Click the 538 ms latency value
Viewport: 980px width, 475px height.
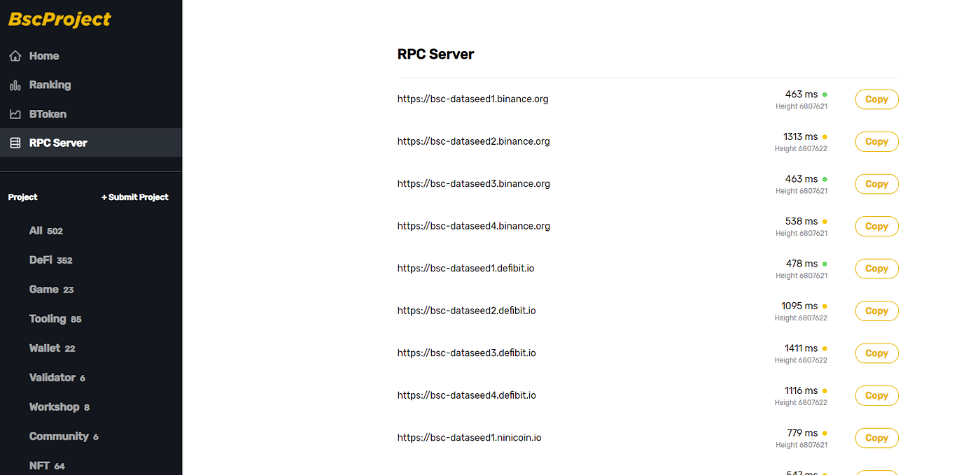tap(801, 221)
